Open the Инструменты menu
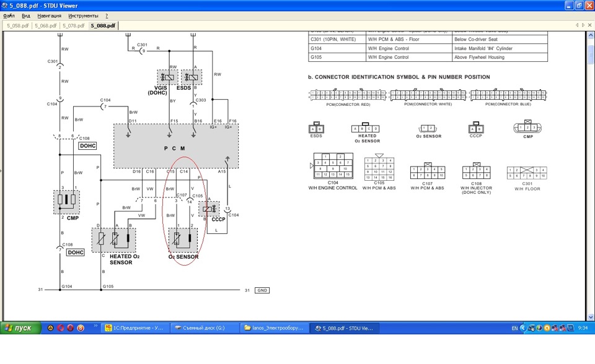The image size is (595, 364). (83, 16)
